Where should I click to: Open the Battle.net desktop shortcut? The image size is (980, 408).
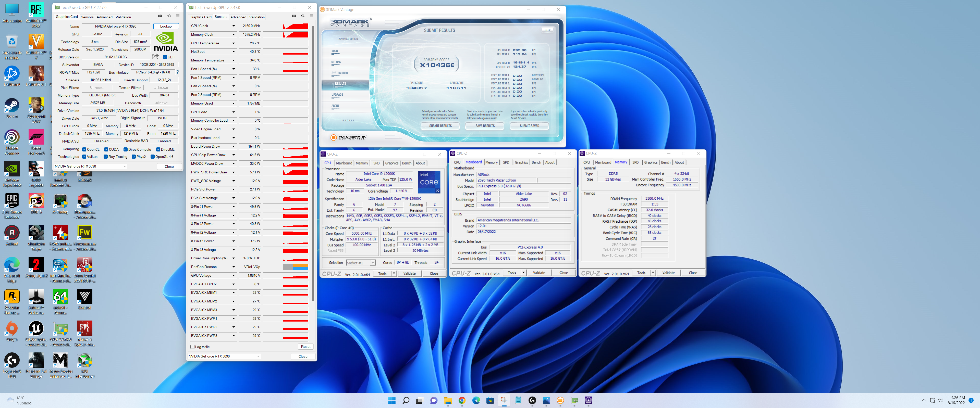pyautogui.click(x=12, y=76)
